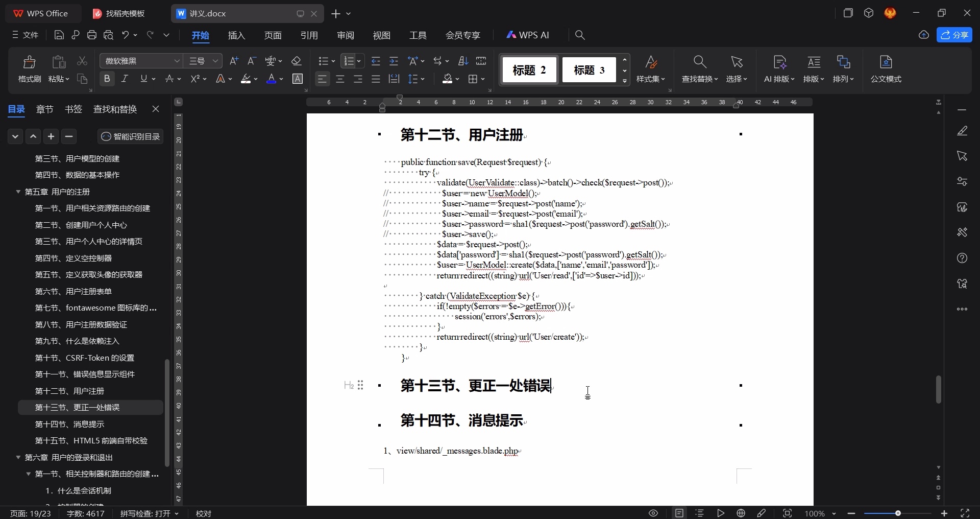Select the annotation pen in right sidebar
The height and width of the screenshot is (519, 980).
tap(963, 131)
